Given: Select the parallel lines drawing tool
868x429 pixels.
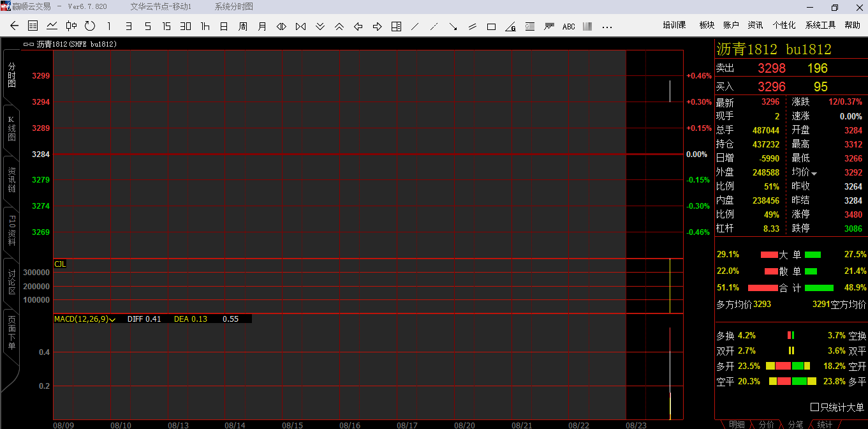Looking at the screenshot, I should pyautogui.click(x=472, y=27).
